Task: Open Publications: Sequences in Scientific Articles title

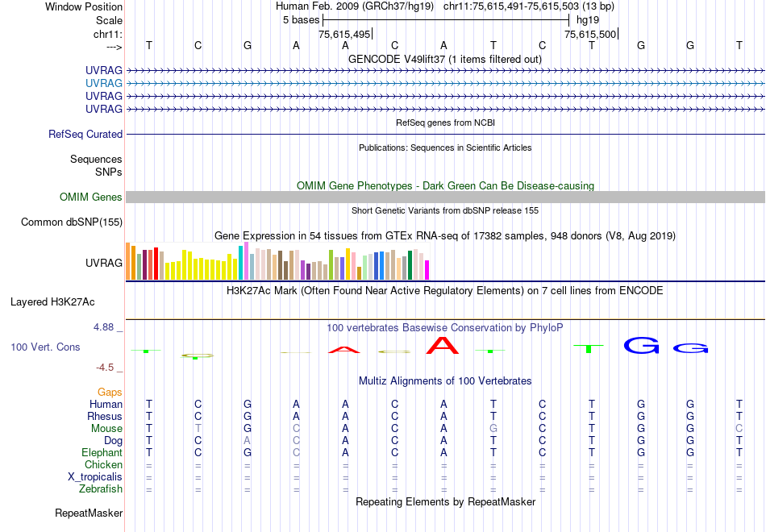Action: pos(445,148)
